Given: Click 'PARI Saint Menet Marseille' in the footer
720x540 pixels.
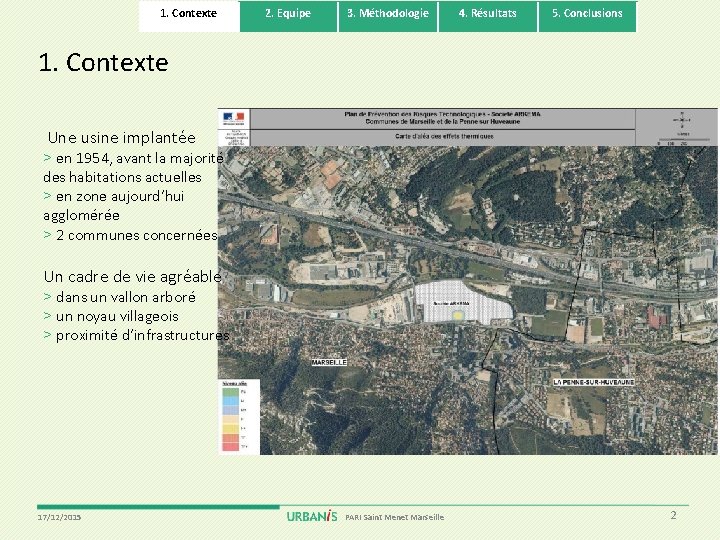Looking at the screenshot, I should [394, 517].
